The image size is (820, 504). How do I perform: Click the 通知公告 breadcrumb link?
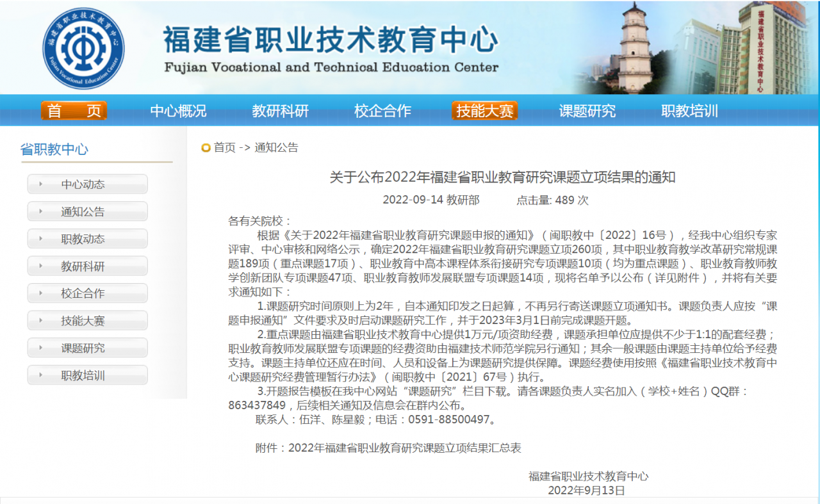(276, 148)
